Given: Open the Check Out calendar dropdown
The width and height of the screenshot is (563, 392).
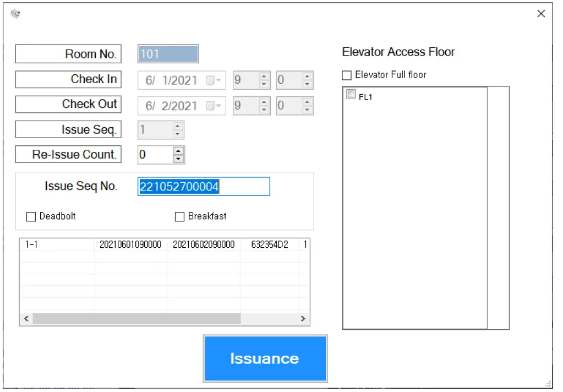Looking at the screenshot, I should (x=214, y=106).
